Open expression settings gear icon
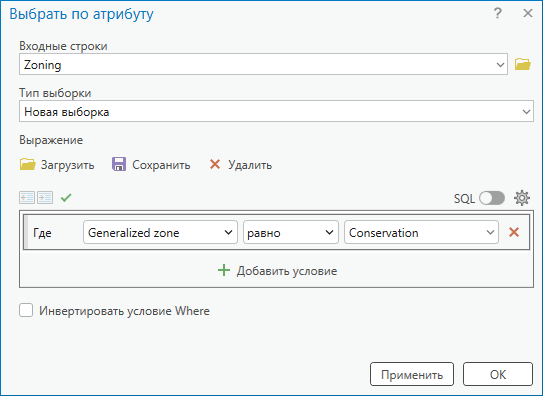 click(x=522, y=198)
